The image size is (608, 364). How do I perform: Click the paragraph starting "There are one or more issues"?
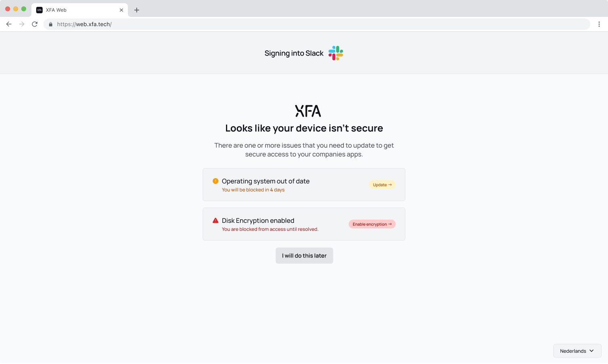pyautogui.click(x=304, y=150)
